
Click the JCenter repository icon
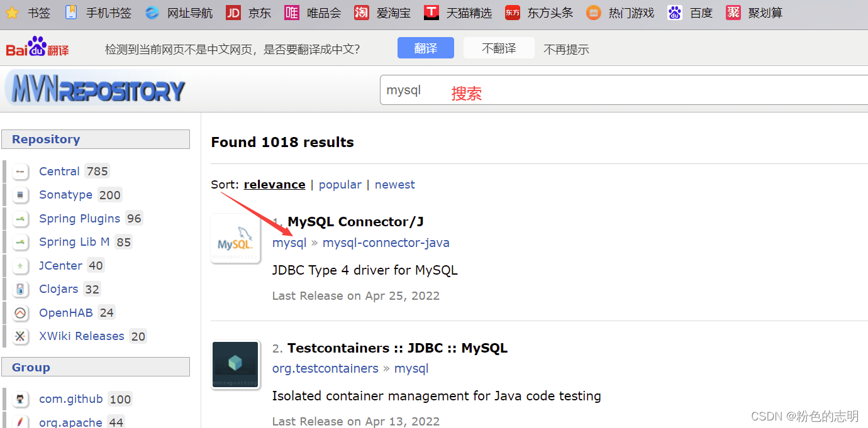[21, 266]
